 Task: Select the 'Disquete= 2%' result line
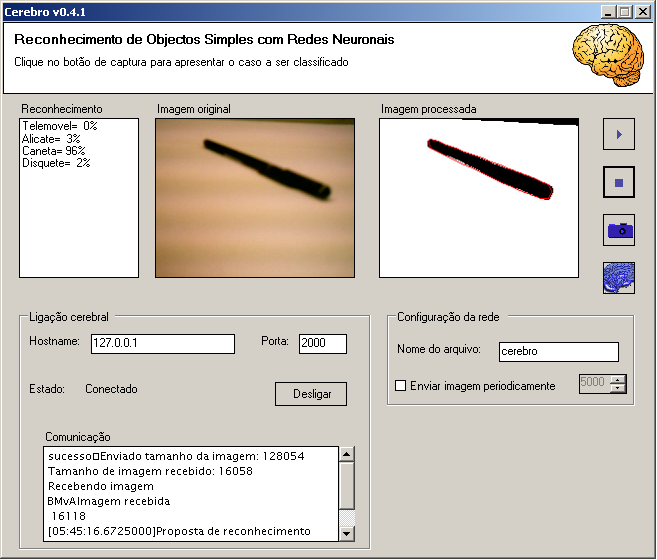(x=56, y=163)
